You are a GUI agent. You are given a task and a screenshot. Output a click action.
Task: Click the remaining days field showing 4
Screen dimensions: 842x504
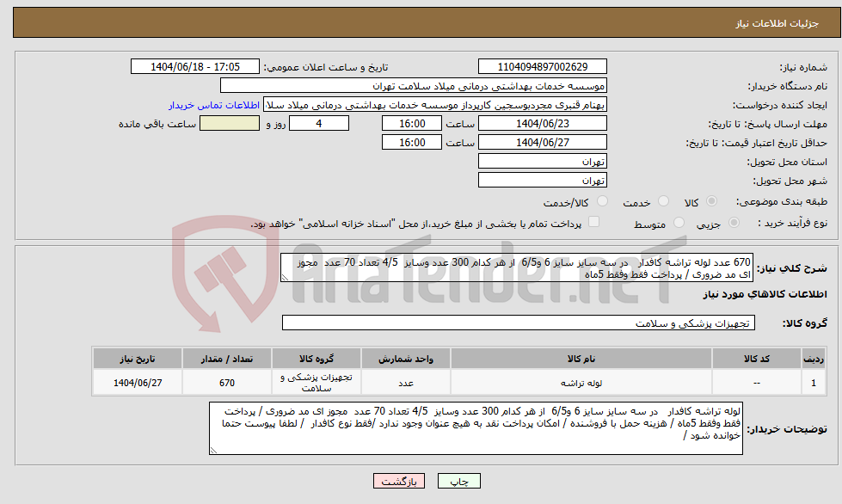(319, 122)
